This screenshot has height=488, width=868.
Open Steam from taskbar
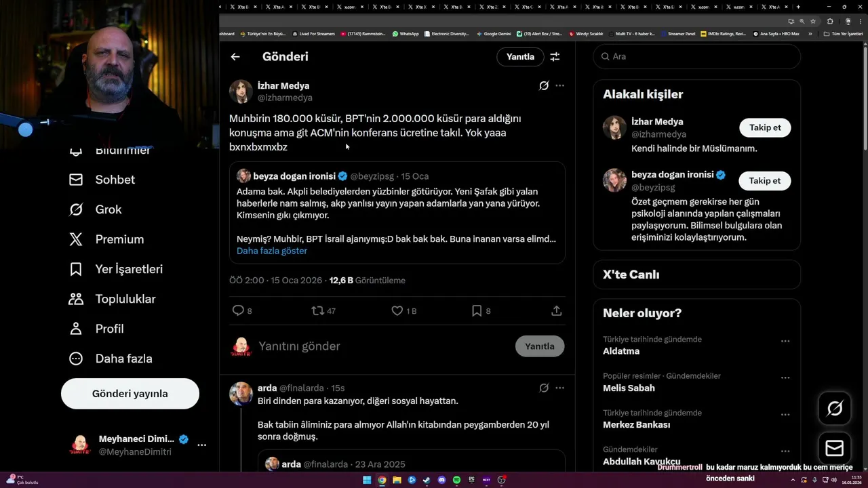tap(427, 480)
